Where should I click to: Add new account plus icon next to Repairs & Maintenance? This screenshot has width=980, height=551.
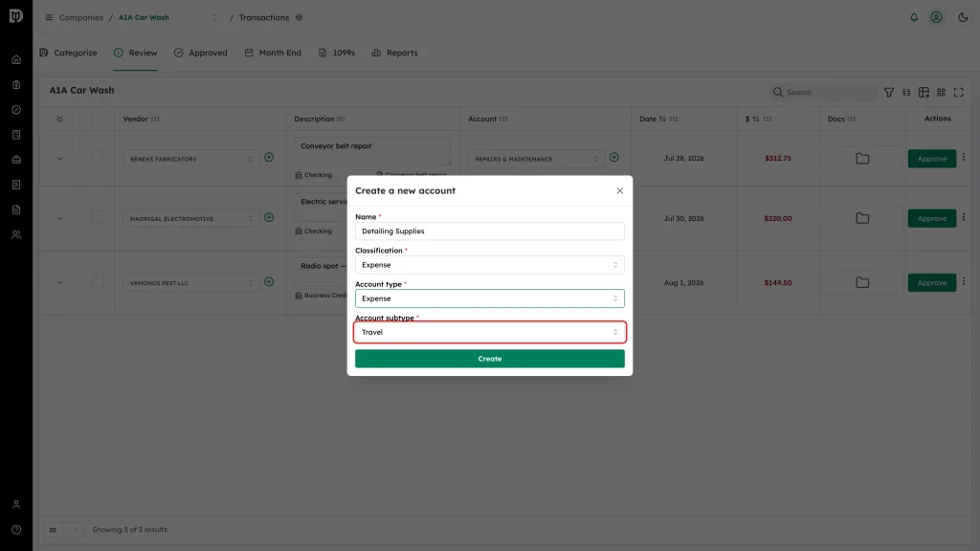(x=613, y=158)
